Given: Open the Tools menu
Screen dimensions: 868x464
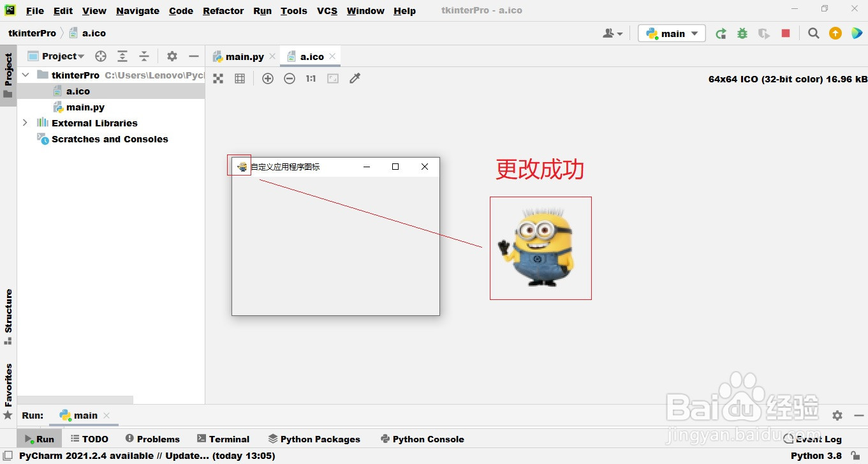Looking at the screenshot, I should (294, 11).
